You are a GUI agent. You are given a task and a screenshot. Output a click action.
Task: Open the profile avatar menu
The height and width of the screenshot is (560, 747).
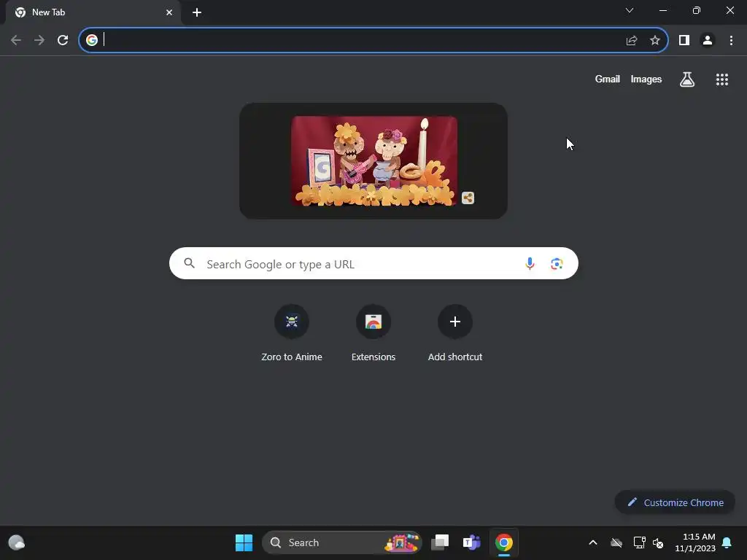pos(708,41)
